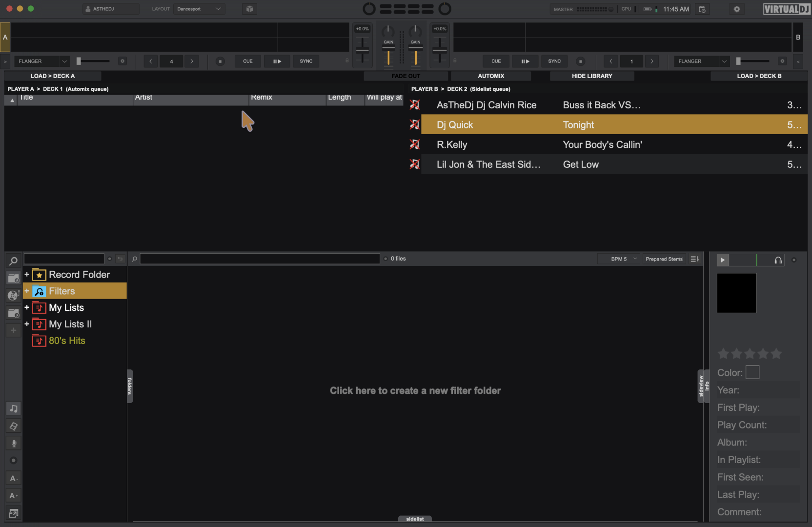Screen dimensions: 812x527
Task: Click the Color swatch in info panel
Action: coord(752,372)
